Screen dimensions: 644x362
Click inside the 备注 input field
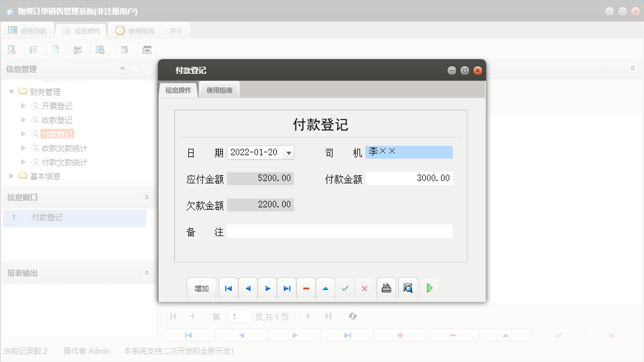tap(340, 231)
